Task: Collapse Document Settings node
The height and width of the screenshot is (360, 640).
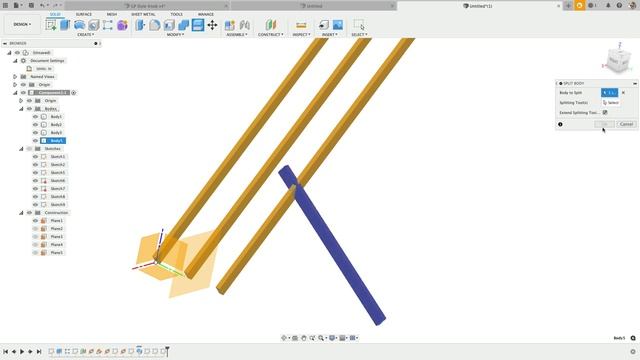Action: pyautogui.click(x=15, y=61)
